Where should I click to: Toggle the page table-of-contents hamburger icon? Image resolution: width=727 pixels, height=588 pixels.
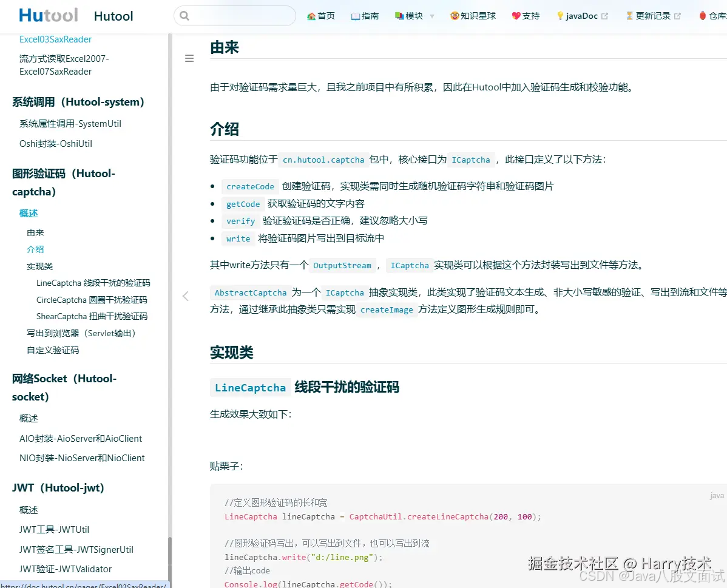(189, 58)
